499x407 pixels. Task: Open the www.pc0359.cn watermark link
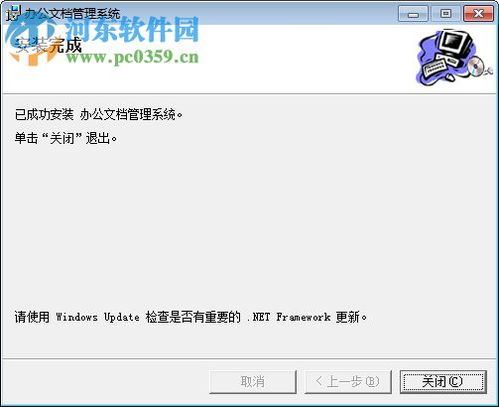click(132, 57)
